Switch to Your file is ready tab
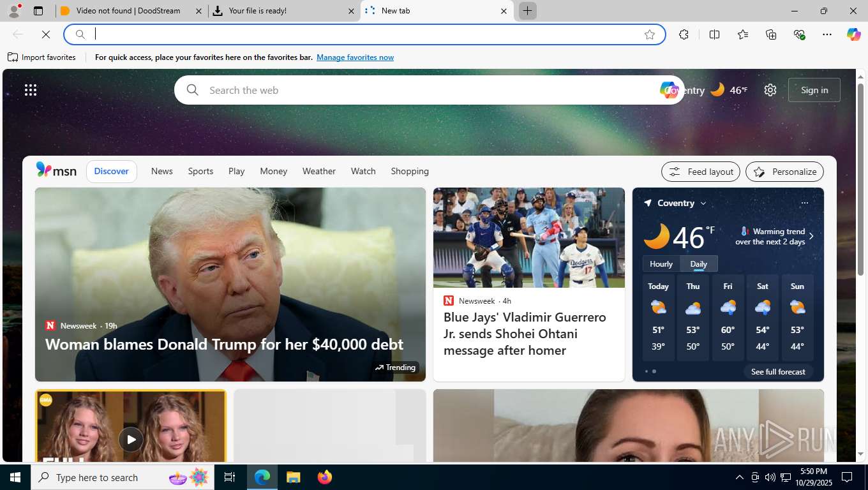This screenshot has width=868, height=490. (x=284, y=11)
